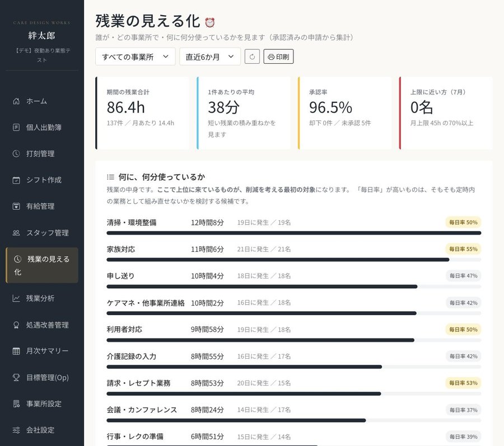Click the 利用者対応 progress bar

[x=294, y=340]
